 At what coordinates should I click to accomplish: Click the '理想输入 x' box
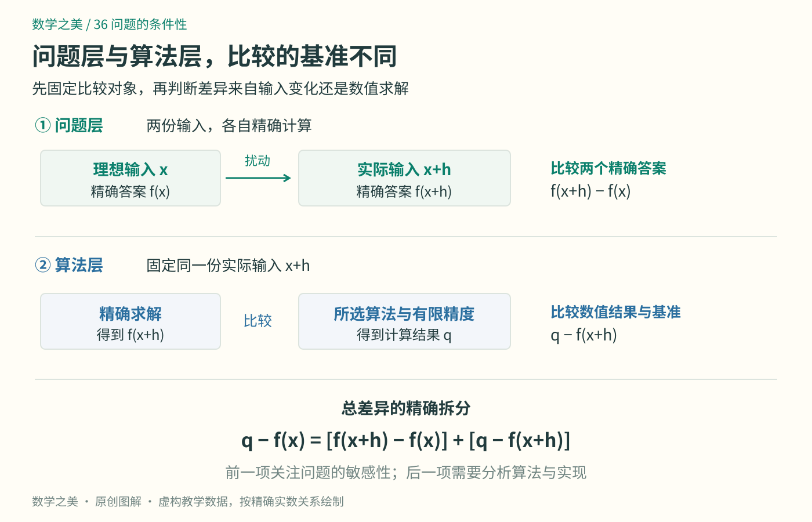click(130, 178)
